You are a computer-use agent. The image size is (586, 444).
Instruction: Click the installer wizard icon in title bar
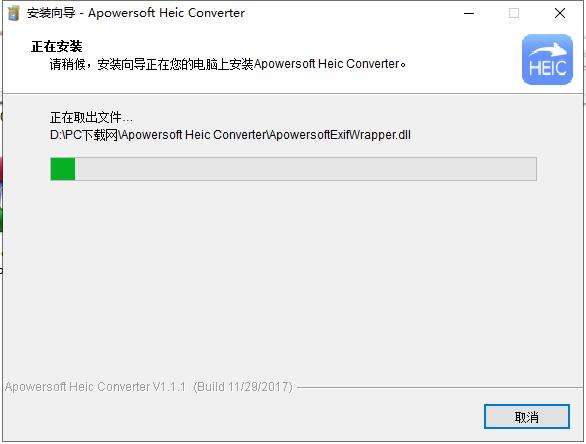point(13,13)
